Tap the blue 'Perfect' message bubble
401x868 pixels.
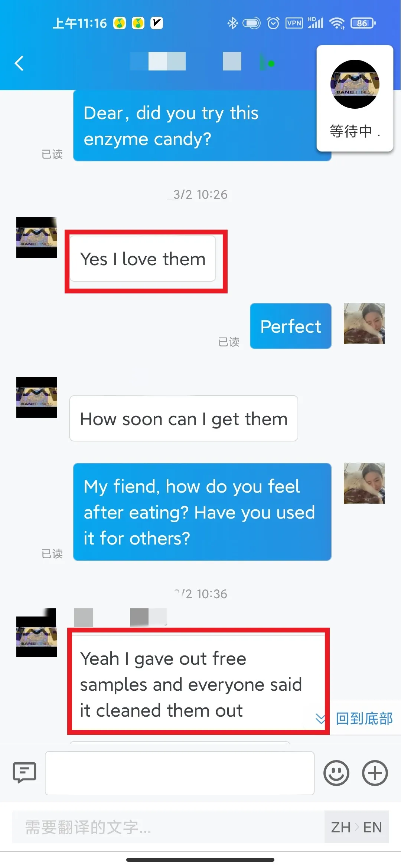click(x=291, y=326)
